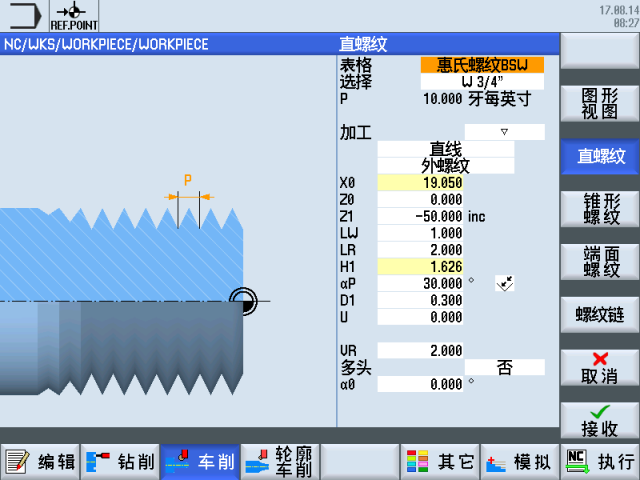
Task: Click the orange P pitch marker in graphic
Action: tap(188, 180)
